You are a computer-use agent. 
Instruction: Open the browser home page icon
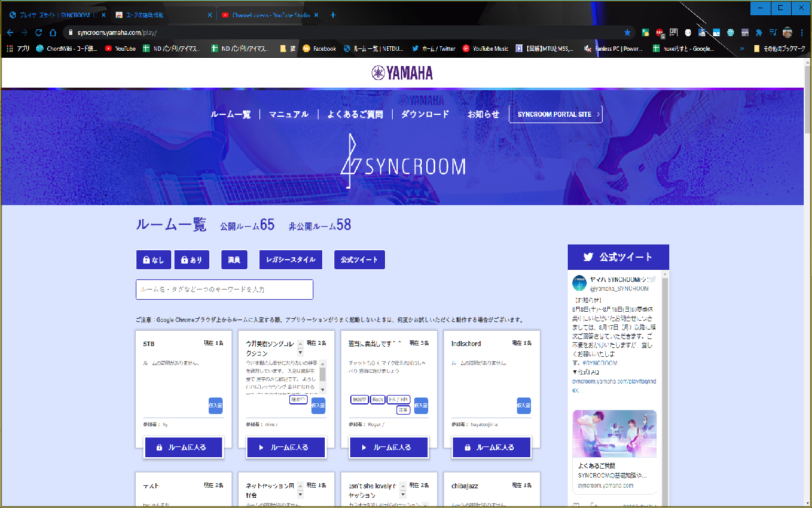[x=53, y=32]
